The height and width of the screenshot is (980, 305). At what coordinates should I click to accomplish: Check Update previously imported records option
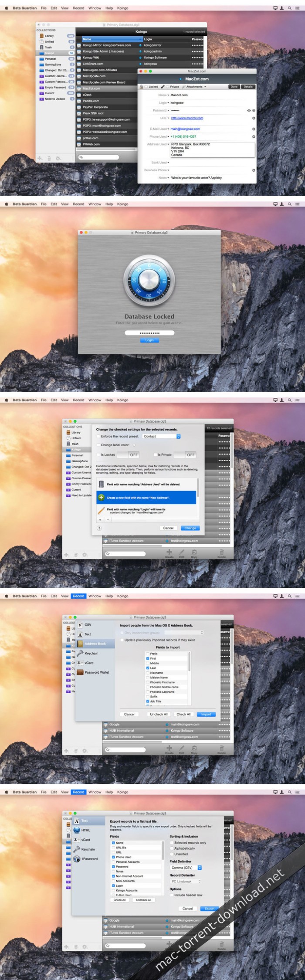tap(122, 640)
